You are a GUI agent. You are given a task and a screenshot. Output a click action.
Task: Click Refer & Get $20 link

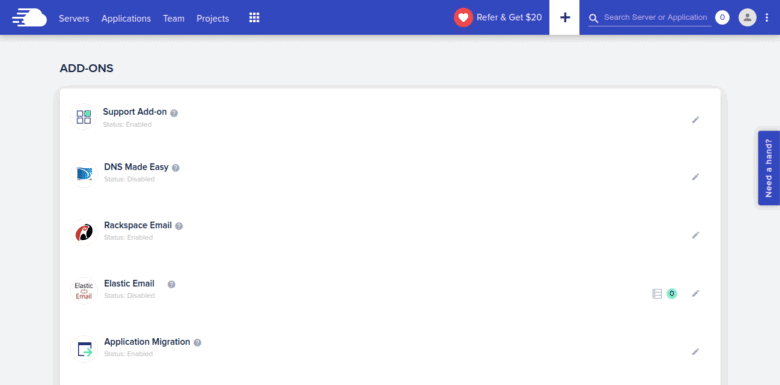pyautogui.click(x=509, y=17)
